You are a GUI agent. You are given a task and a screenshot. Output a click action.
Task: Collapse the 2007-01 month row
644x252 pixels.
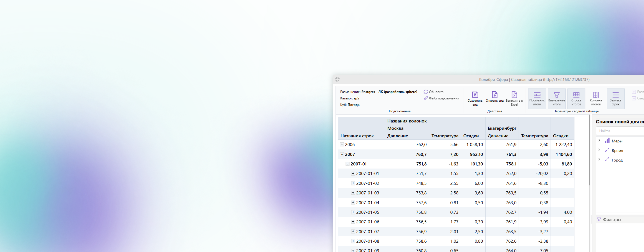(347, 164)
